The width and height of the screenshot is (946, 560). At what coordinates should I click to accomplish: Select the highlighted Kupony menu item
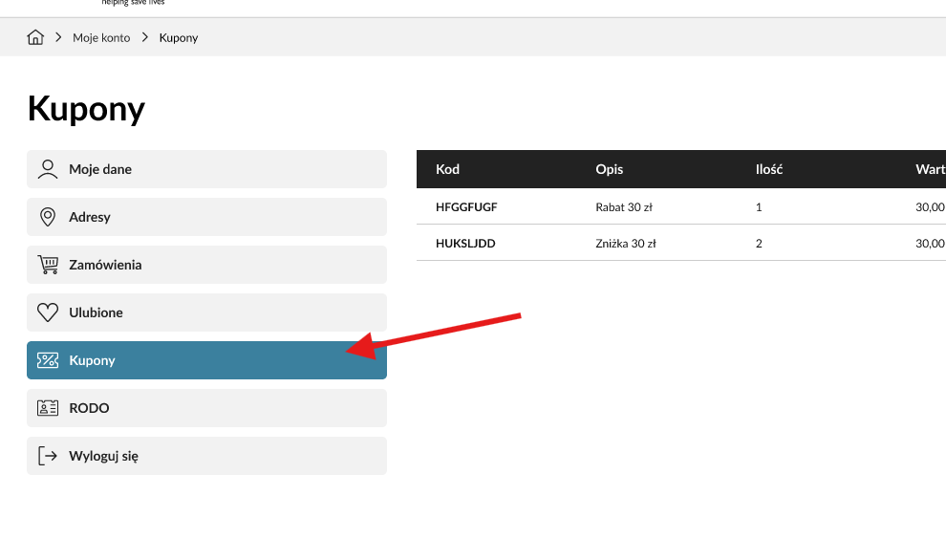point(207,360)
